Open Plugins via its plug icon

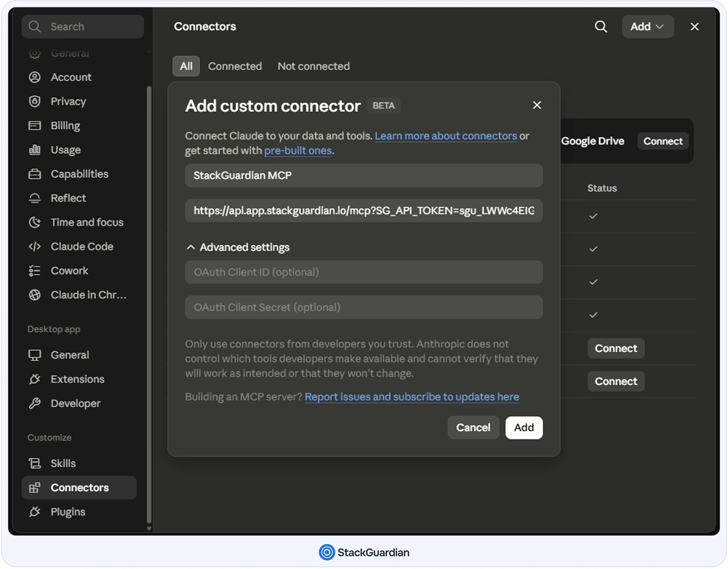35,512
